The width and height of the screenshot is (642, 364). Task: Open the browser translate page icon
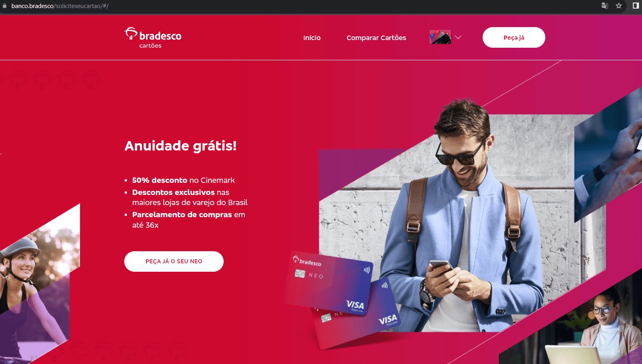pos(605,6)
